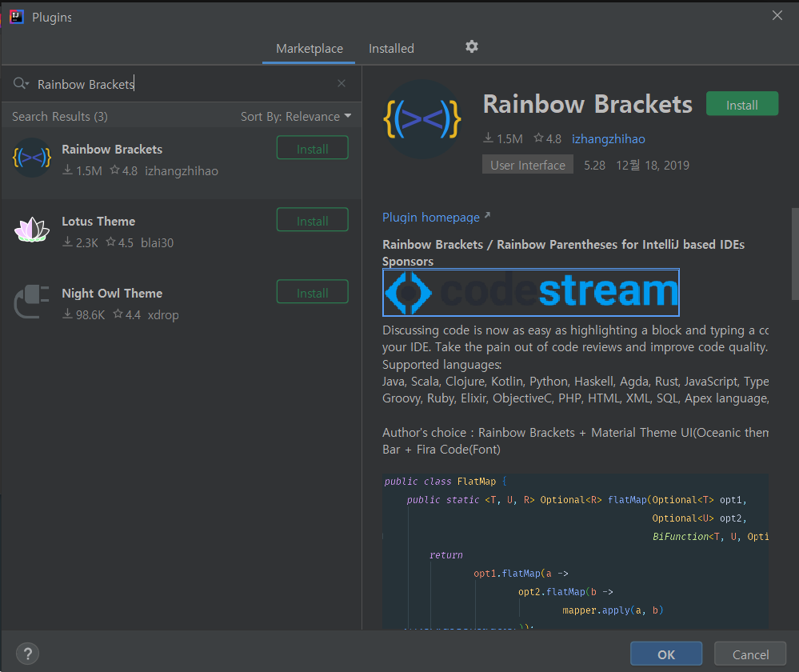This screenshot has height=672, width=799.
Task: Click the Rainbow Brackets icon in results list
Action: [32, 158]
